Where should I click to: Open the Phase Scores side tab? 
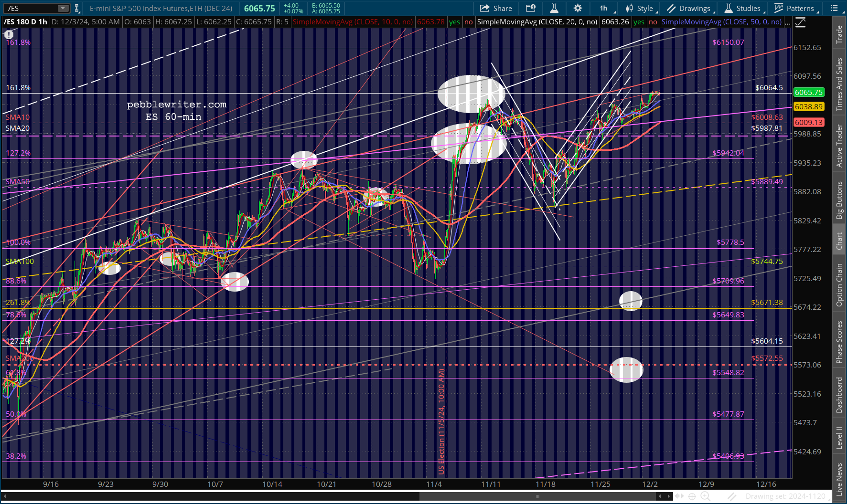click(839, 342)
